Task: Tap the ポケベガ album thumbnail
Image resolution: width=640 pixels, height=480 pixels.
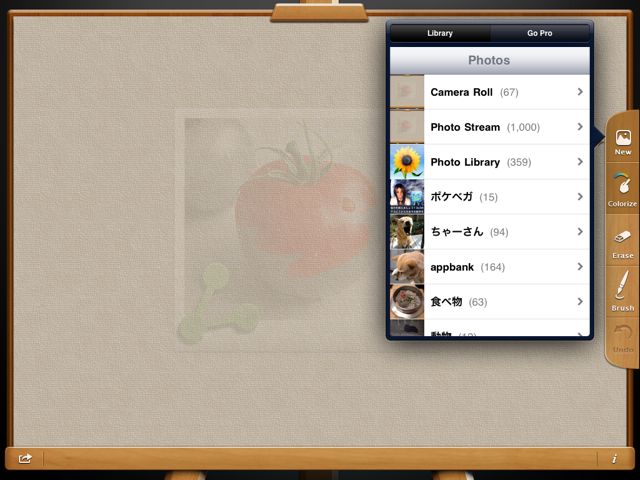Action: click(407, 197)
